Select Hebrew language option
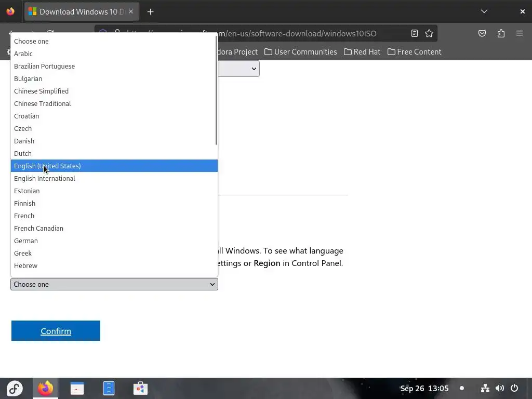This screenshot has width=532, height=399. pyautogui.click(x=114, y=265)
